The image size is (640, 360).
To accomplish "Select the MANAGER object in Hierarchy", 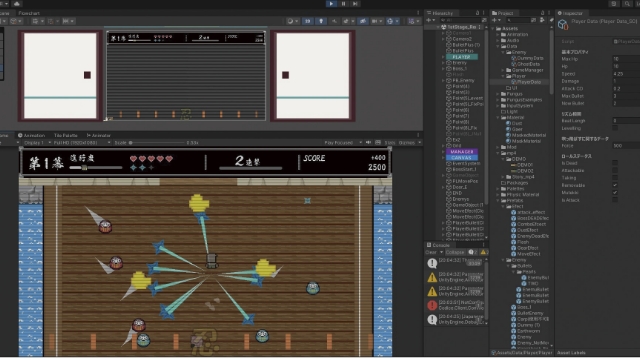I will (462, 152).
